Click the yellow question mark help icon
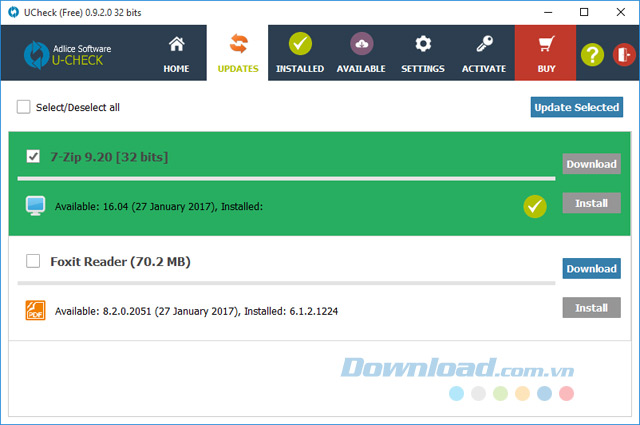Image resolution: width=640 pixels, height=425 pixels. [592, 54]
